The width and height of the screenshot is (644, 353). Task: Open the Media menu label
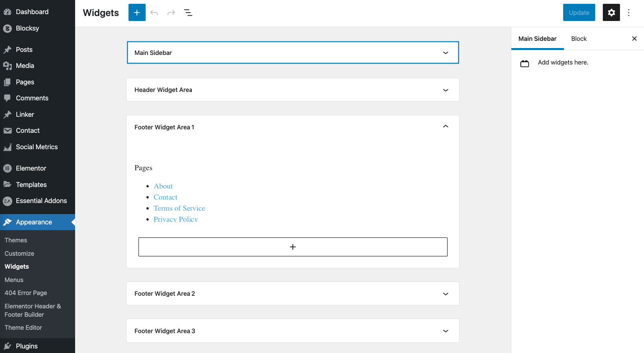click(x=25, y=66)
